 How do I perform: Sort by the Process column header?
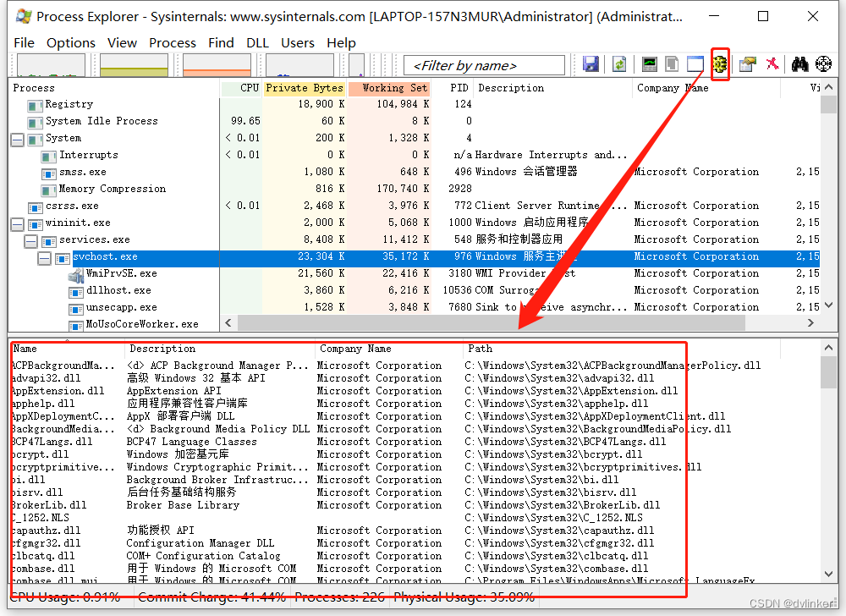pyautogui.click(x=114, y=88)
